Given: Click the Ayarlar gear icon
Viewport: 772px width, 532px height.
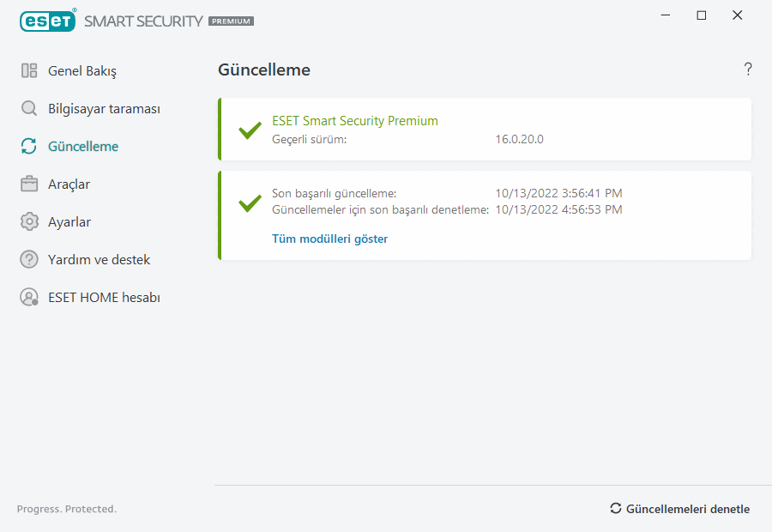Looking at the screenshot, I should [29, 222].
